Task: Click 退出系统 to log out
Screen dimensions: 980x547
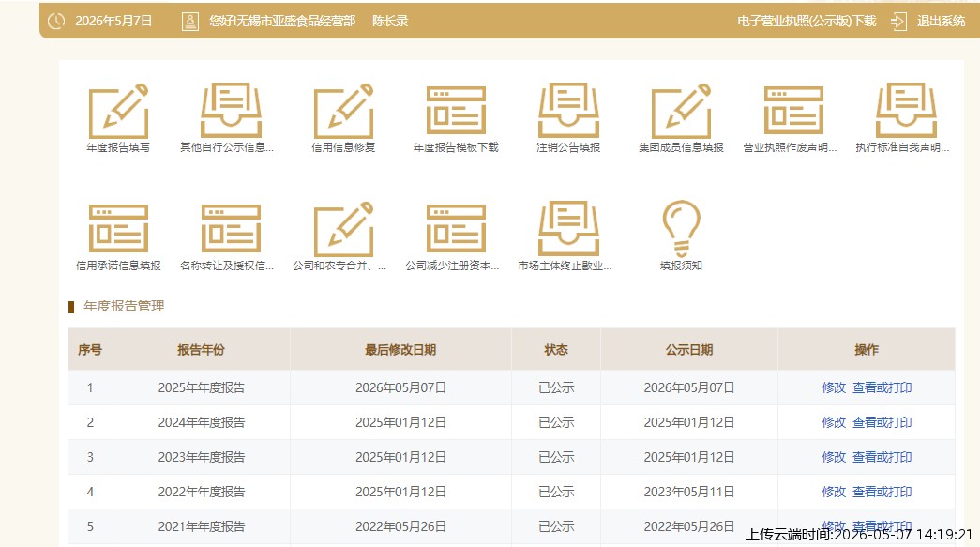Action: point(941,22)
